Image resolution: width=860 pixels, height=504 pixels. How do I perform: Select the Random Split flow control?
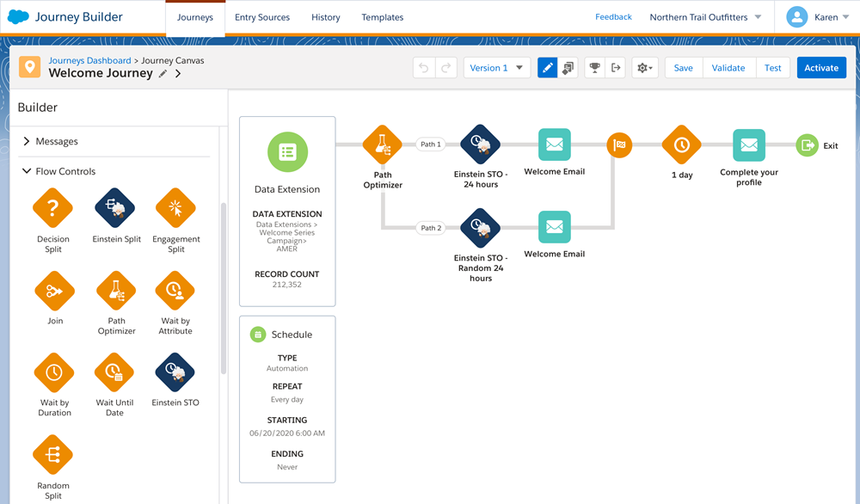[x=52, y=455]
